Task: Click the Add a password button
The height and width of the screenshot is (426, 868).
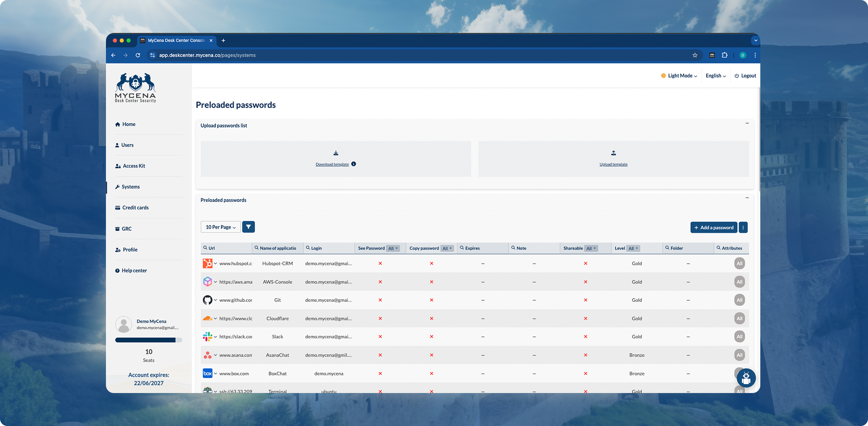Action: [x=713, y=227]
